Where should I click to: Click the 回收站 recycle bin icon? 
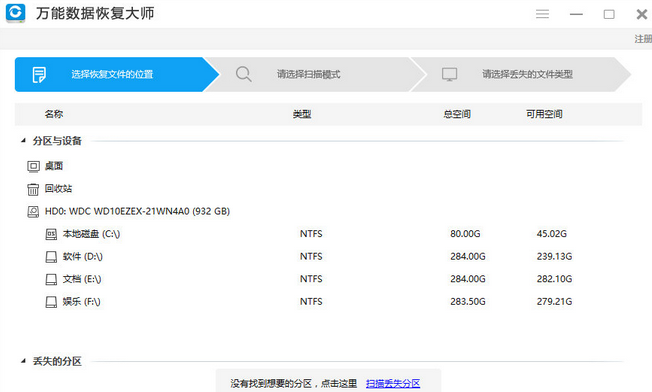click(x=33, y=189)
